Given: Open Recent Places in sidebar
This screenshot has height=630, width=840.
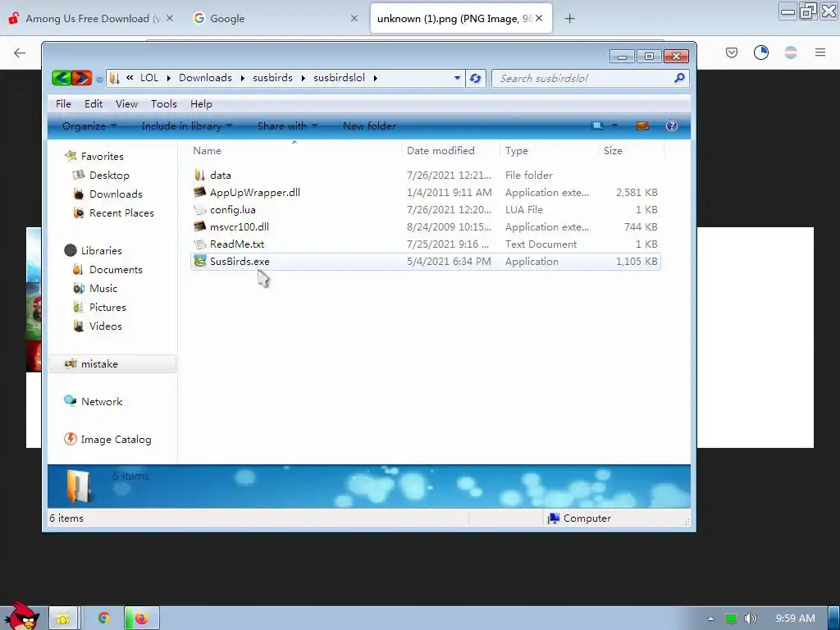Looking at the screenshot, I should [x=121, y=212].
